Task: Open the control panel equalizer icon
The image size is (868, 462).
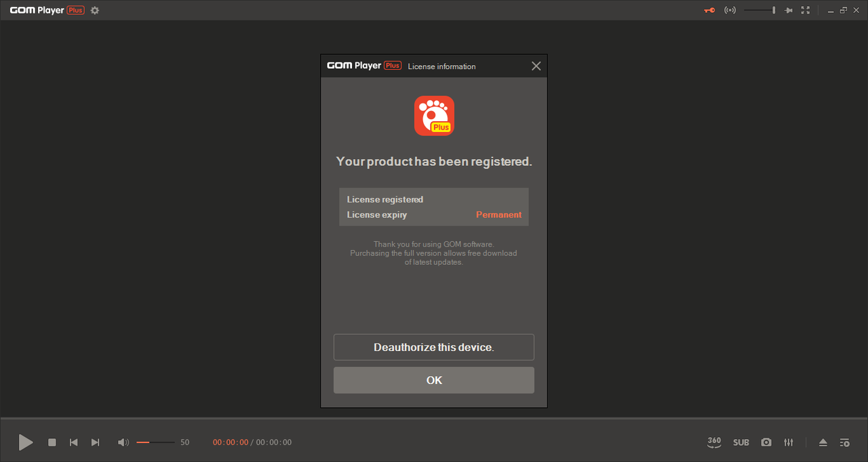Action: click(789, 442)
